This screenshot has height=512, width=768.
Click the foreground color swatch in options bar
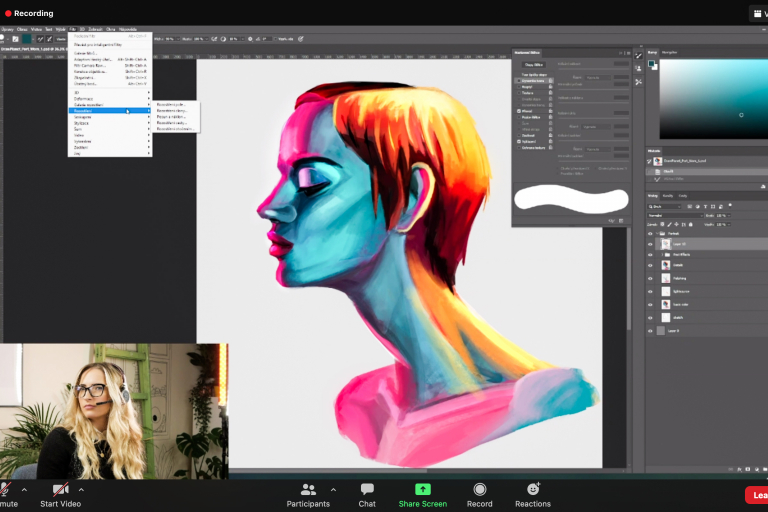point(29,39)
